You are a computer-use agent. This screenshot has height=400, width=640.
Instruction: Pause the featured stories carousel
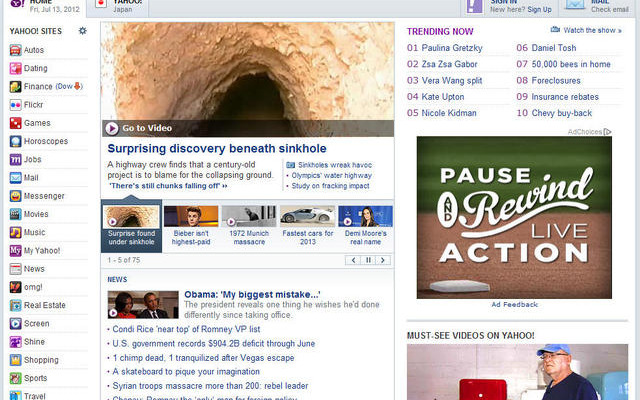coord(368,260)
